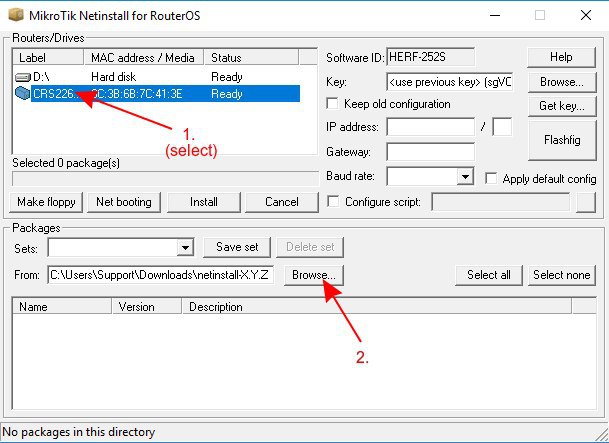Click the Get key... button

pos(562,106)
